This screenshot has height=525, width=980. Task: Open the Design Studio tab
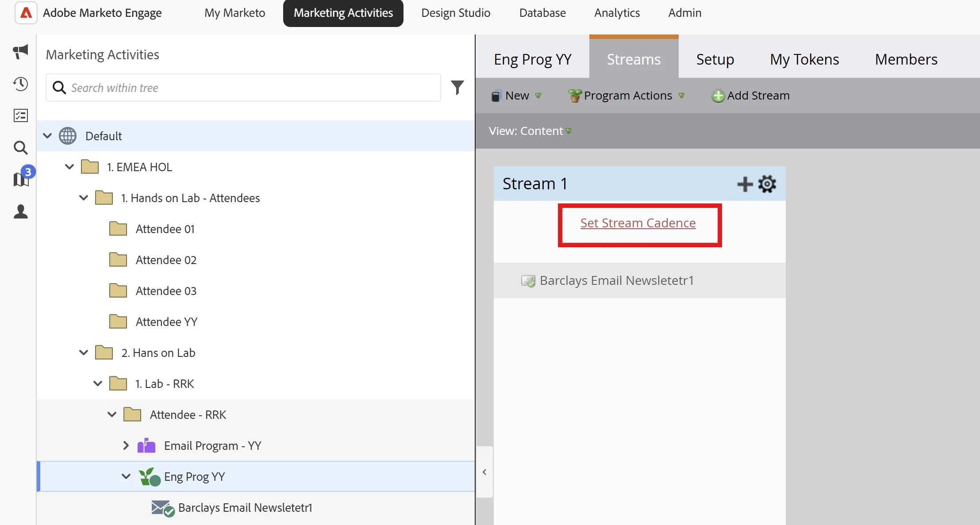(456, 13)
